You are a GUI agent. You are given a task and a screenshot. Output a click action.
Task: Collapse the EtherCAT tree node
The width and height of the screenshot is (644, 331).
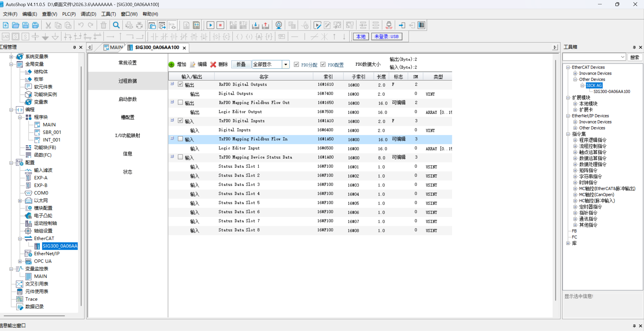click(x=20, y=239)
